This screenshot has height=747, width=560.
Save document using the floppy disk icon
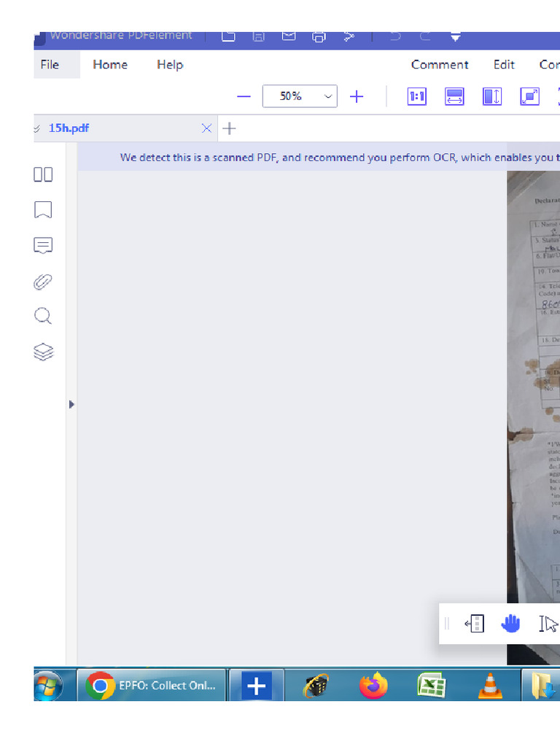[x=259, y=36]
